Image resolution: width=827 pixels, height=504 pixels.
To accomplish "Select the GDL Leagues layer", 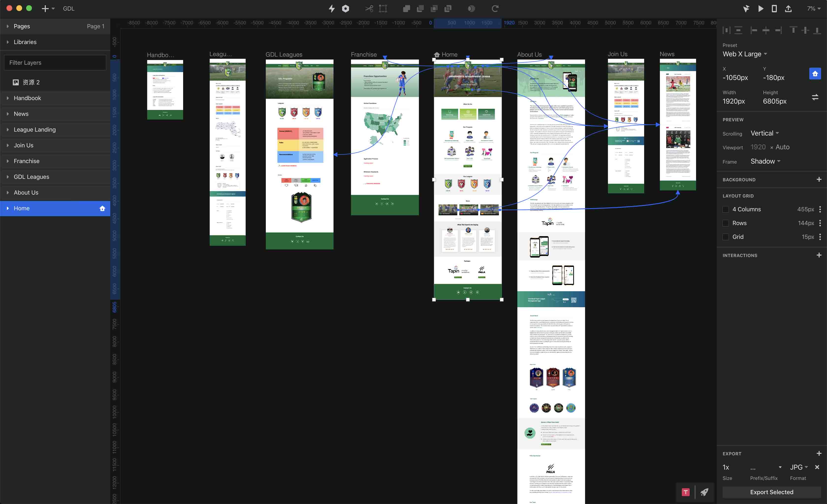I will (x=31, y=177).
